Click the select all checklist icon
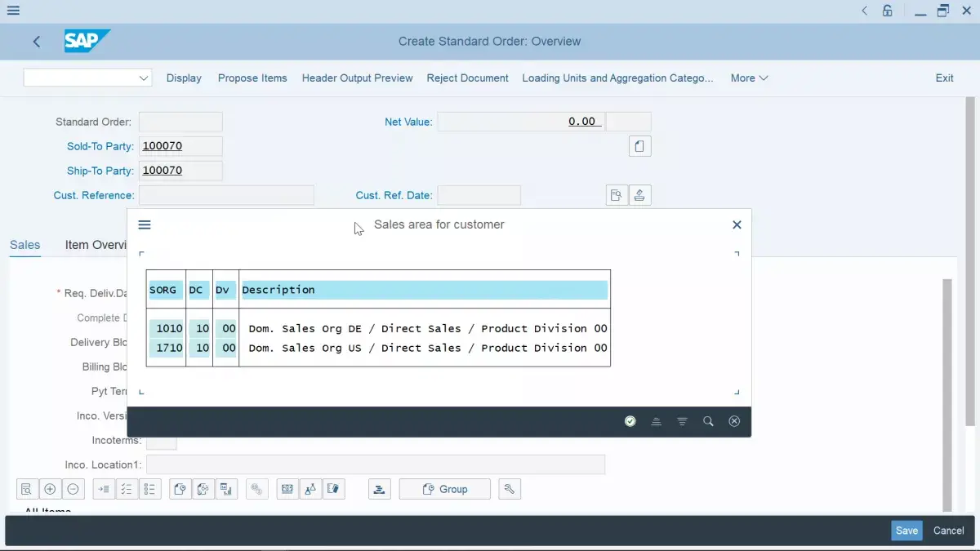 click(x=127, y=489)
